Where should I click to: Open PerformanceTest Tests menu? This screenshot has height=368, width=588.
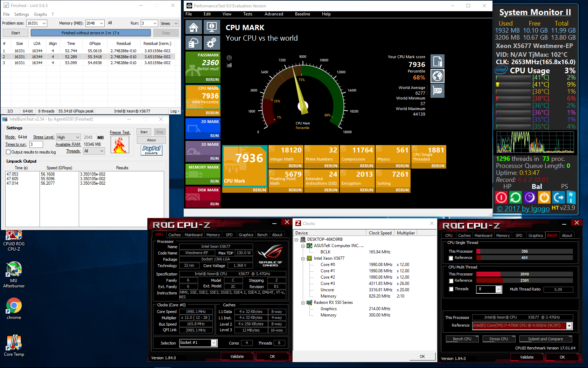click(248, 14)
